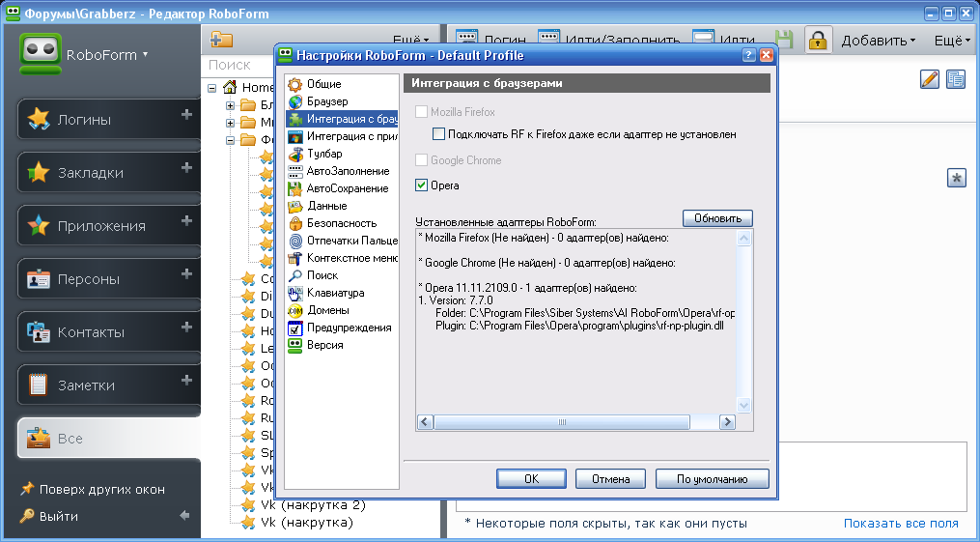The width and height of the screenshot is (980, 542).
Task: Confirm settings with the OK button
Action: tap(531, 479)
